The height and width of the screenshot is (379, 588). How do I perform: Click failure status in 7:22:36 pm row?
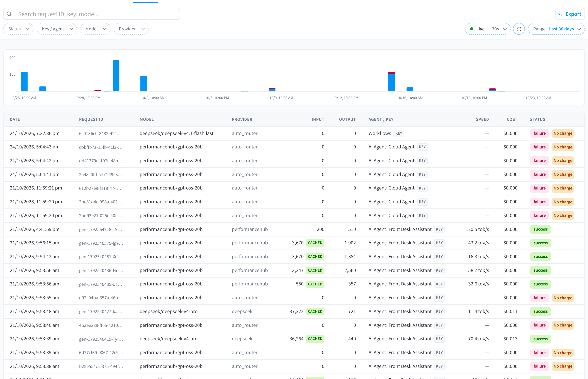tap(539, 133)
